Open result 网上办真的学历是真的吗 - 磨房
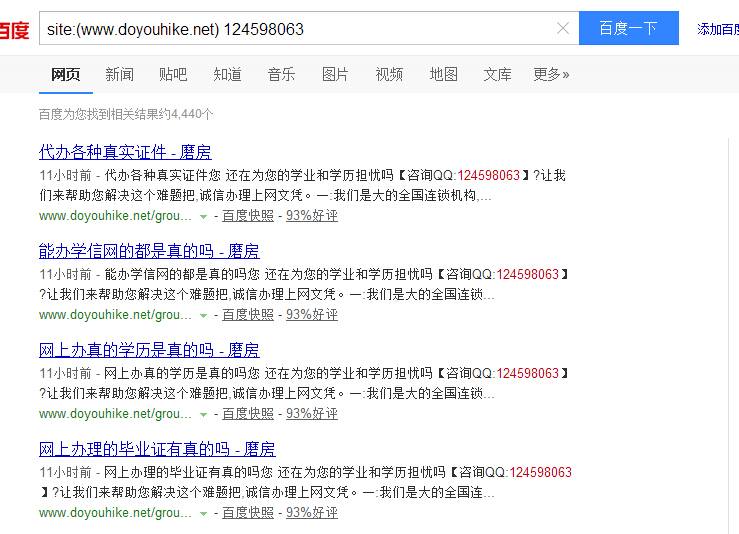 [x=149, y=350]
